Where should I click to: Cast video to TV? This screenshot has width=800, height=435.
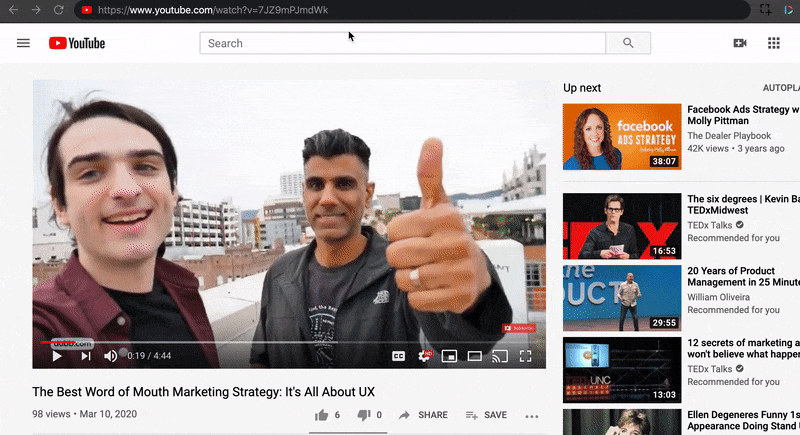(500, 356)
